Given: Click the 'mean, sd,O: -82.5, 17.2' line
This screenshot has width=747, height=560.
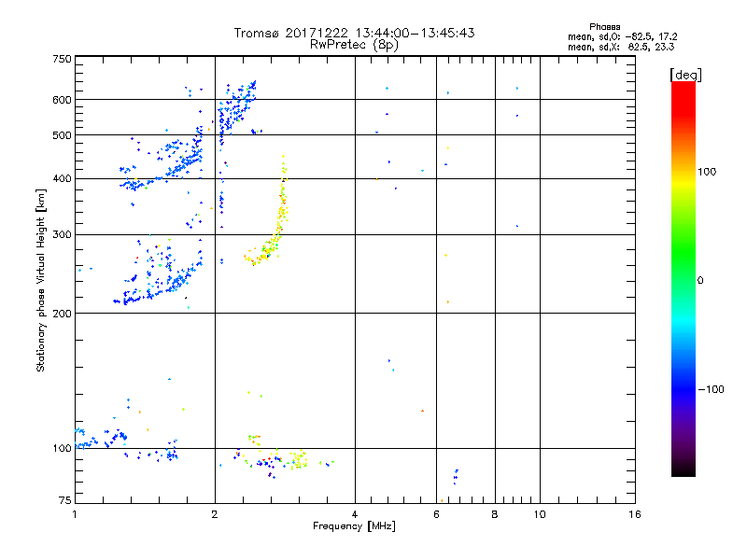Looking at the screenshot, I should (x=622, y=36).
